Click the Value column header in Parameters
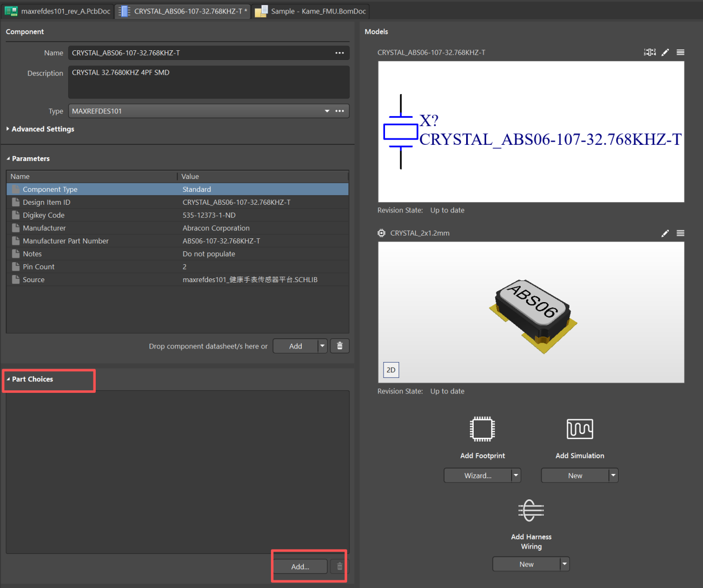 (x=263, y=177)
